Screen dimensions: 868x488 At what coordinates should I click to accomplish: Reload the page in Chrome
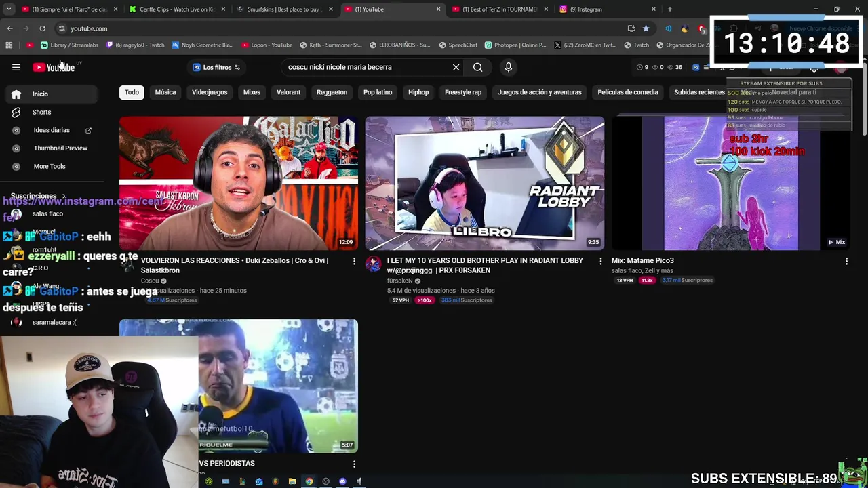42,28
